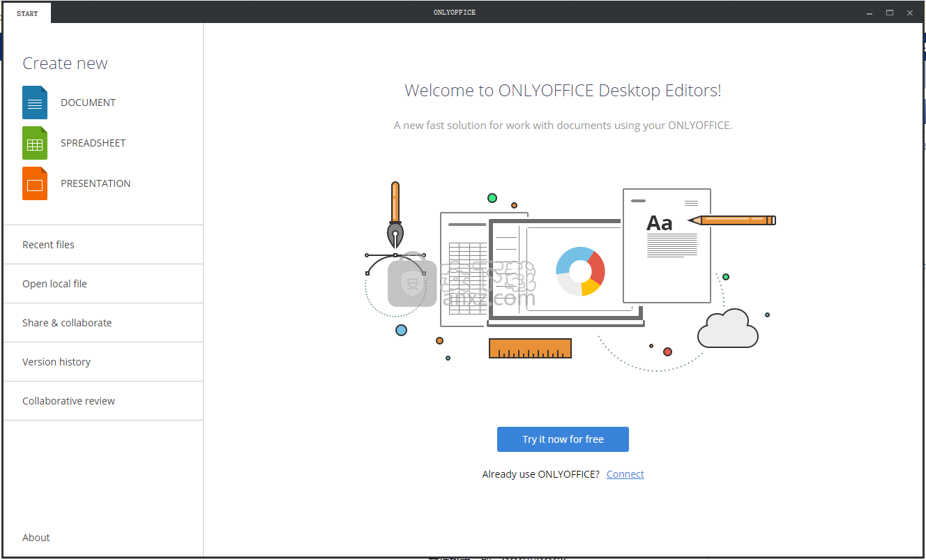This screenshot has height=560, width=926.
Task: Click the Already use ONLYOFFICE? text
Action: 541,474
